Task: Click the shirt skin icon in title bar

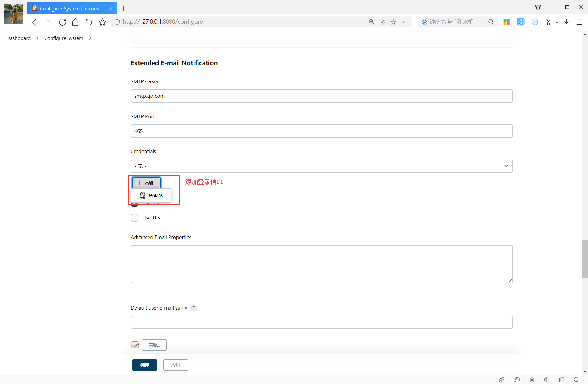Action: click(538, 7)
